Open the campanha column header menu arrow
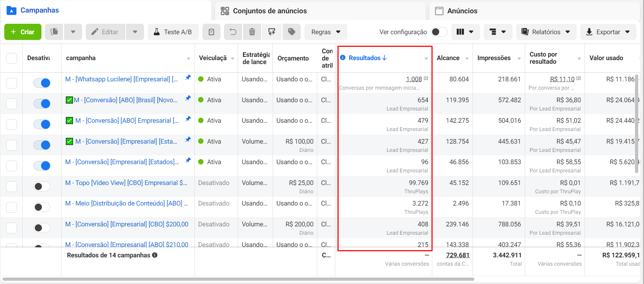This screenshot has width=644, height=284. tap(188, 59)
